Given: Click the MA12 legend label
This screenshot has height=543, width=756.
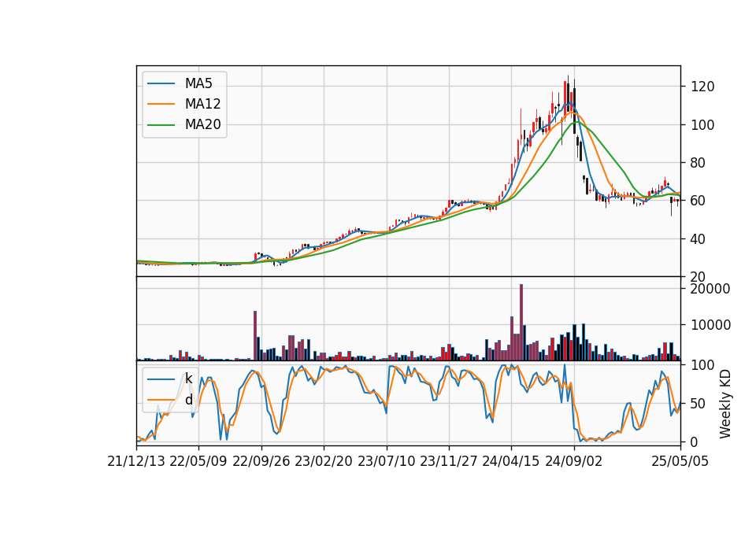Looking at the screenshot, I should click(202, 104).
